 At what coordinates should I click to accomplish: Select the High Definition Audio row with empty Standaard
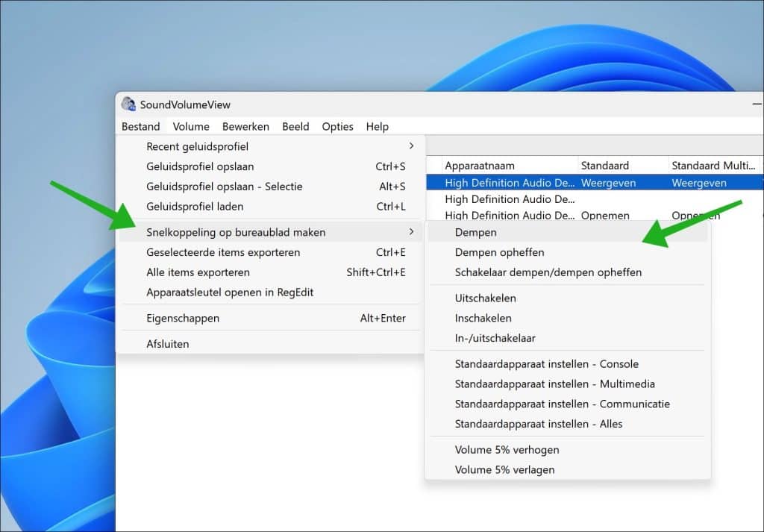pos(595,199)
